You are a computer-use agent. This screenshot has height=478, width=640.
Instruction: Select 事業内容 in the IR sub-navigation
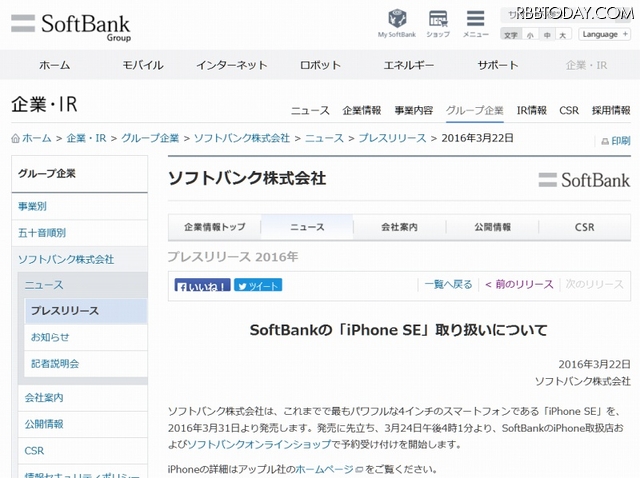413,111
